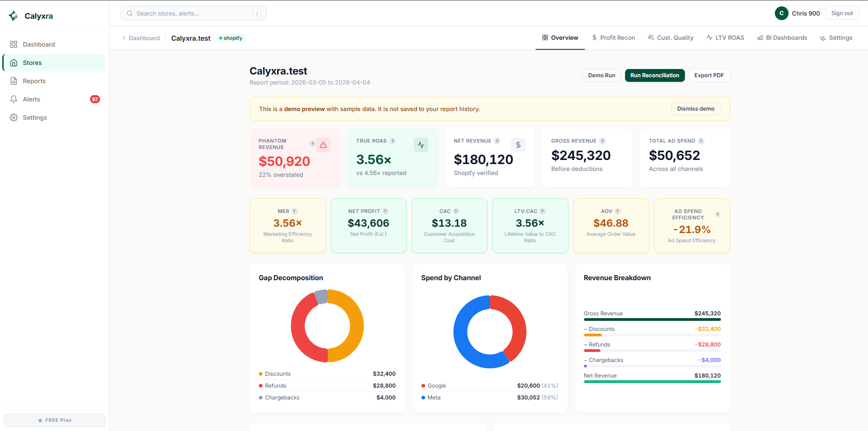Click the True ROAS pulse icon
Screen dimensions: 868x431
click(421, 144)
